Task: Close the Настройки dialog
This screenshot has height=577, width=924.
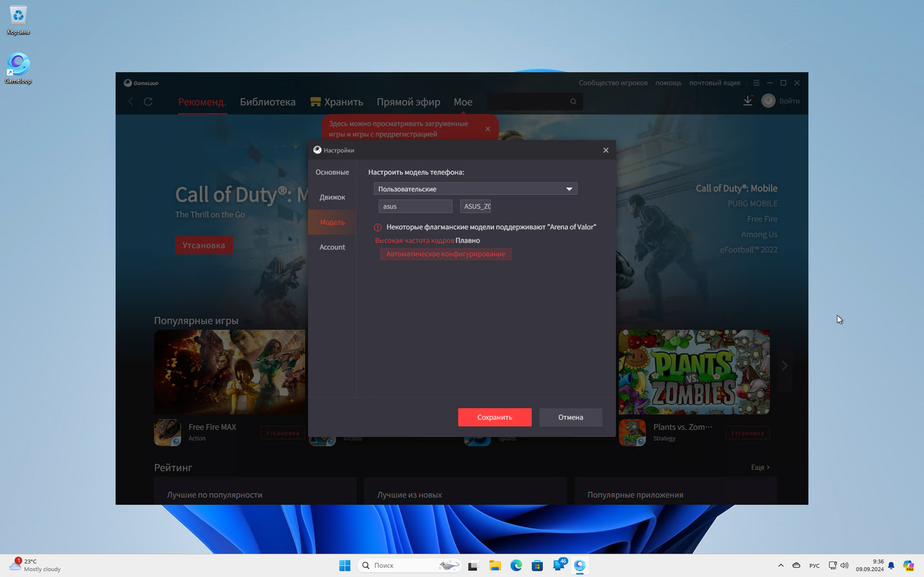Action: (606, 150)
